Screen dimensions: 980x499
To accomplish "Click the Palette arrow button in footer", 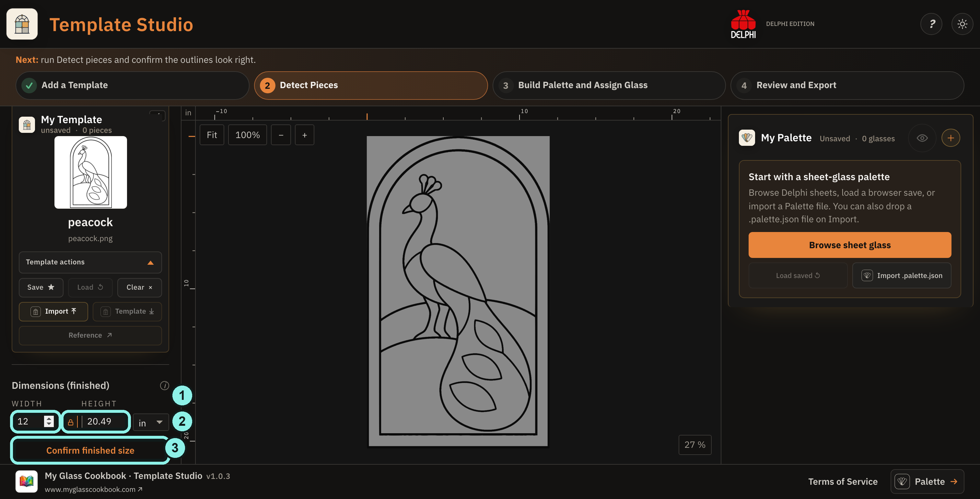I will (927, 482).
